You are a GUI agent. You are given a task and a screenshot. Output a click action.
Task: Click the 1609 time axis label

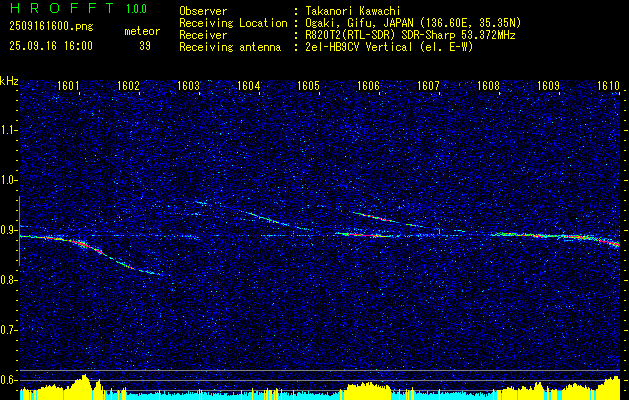pyautogui.click(x=548, y=85)
